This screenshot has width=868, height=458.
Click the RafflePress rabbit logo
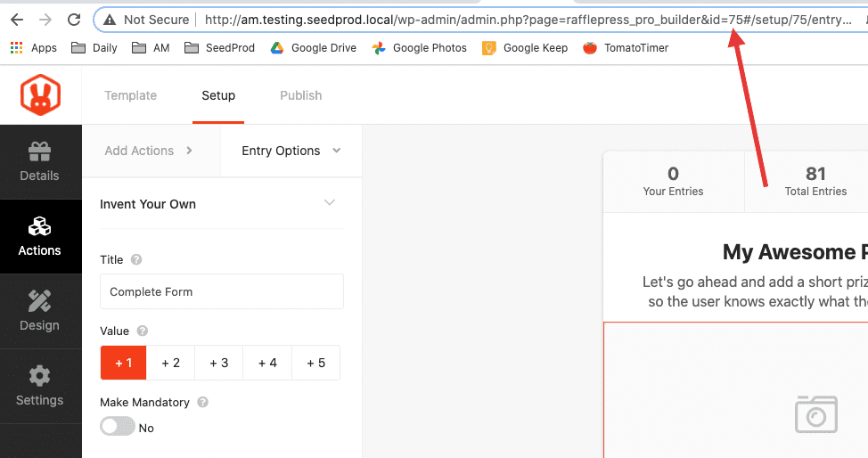40,95
